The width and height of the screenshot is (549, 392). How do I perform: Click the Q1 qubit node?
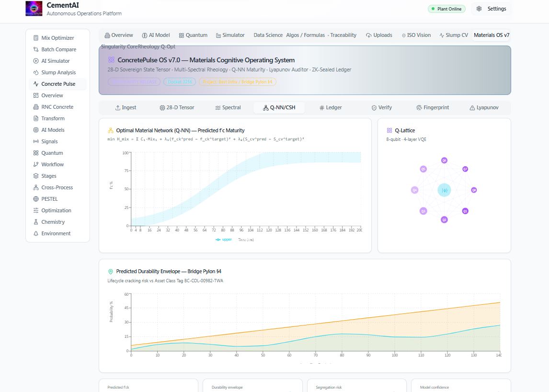[x=465, y=211]
